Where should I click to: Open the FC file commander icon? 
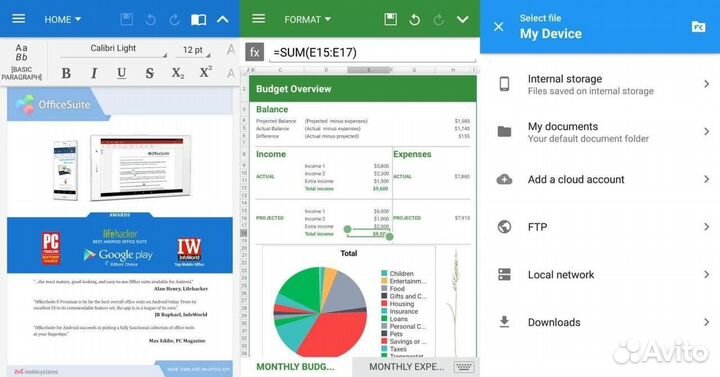point(698,27)
